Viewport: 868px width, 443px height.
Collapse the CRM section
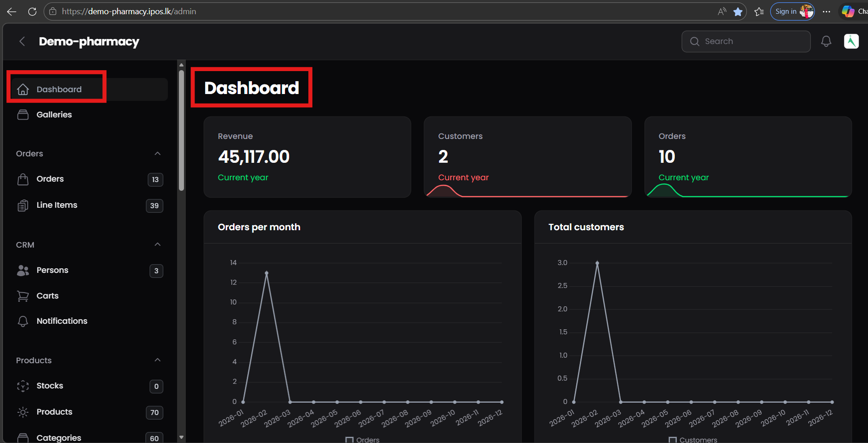(157, 244)
